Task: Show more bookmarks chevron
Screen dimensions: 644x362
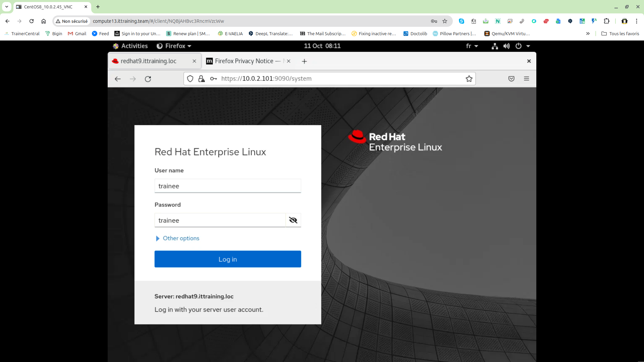Action: tap(588, 34)
